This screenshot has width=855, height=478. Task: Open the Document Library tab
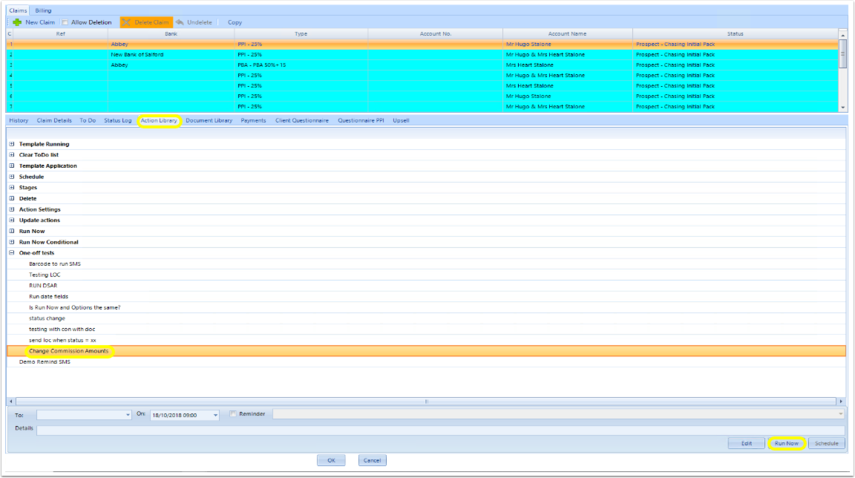209,120
